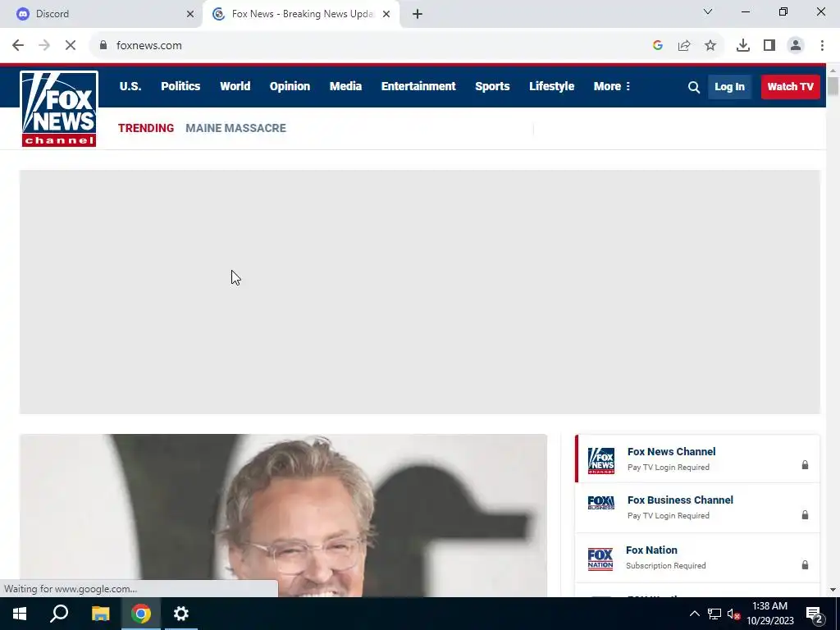Click the address bar URL field
Viewport: 840px width, 630px height.
click(x=375, y=46)
